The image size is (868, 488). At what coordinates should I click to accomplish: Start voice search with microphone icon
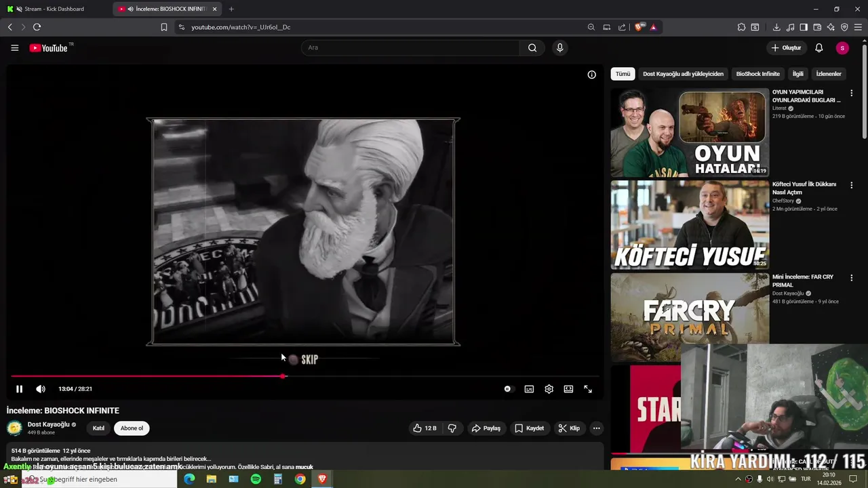tap(559, 48)
